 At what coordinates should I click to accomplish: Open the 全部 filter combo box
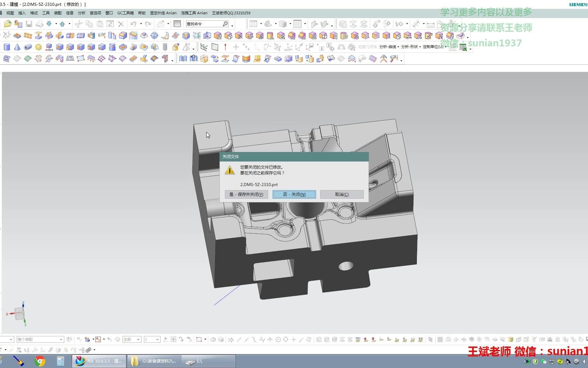point(132,339)
